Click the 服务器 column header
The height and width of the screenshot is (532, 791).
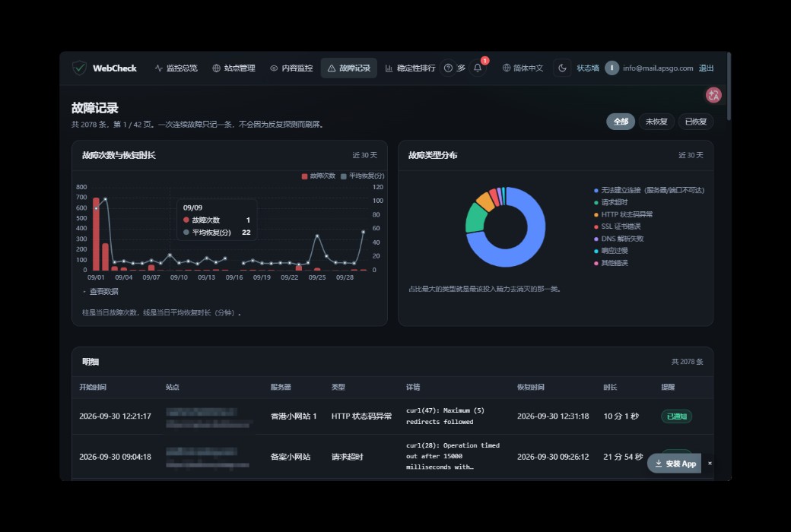(x=281, y=388)
